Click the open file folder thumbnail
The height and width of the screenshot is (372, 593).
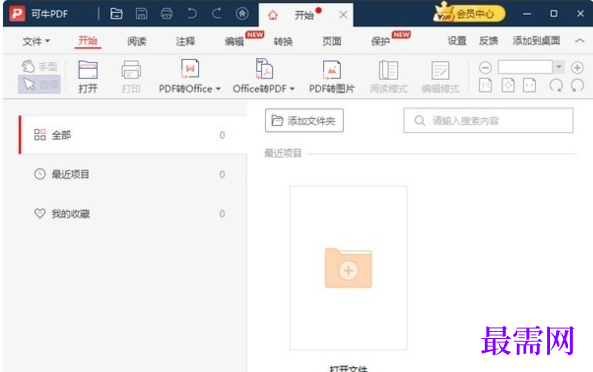(x=348, y=268)
